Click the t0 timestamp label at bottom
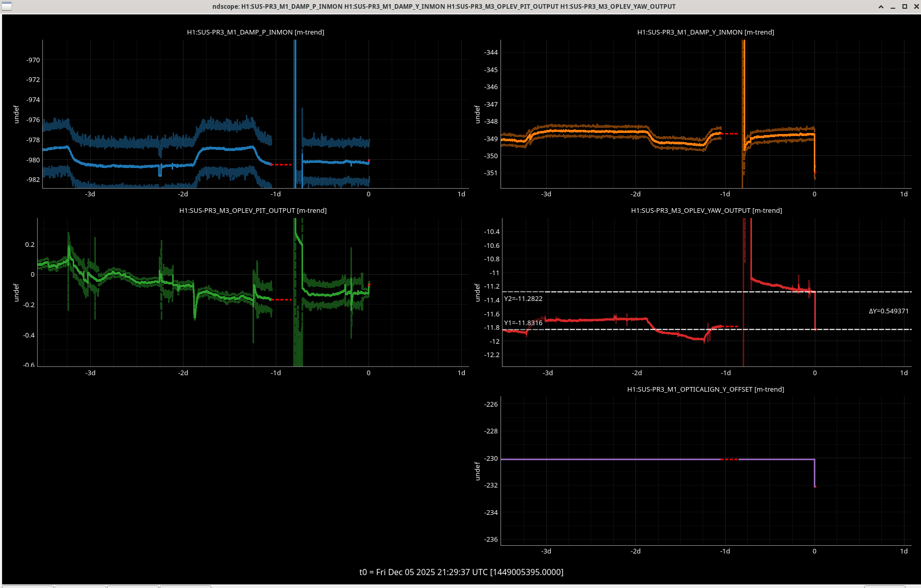Viewport: 921px width, 588px height. (x=461, y=572)
